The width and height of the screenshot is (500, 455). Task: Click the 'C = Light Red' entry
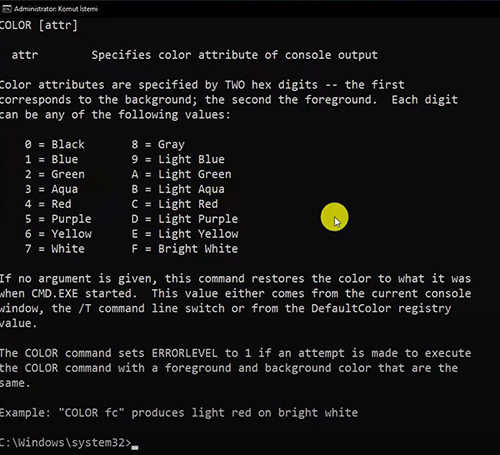(175, 204)
